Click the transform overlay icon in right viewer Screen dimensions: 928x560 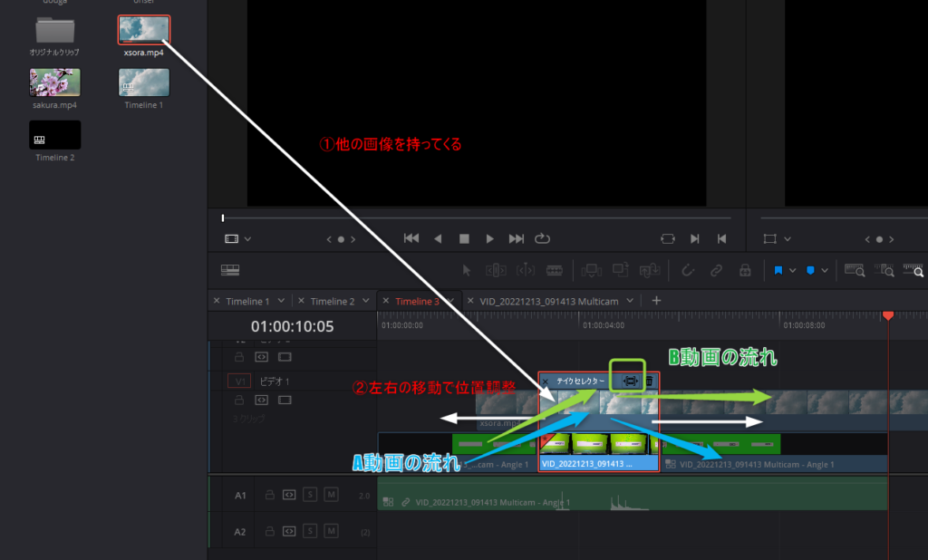[770, 239]
